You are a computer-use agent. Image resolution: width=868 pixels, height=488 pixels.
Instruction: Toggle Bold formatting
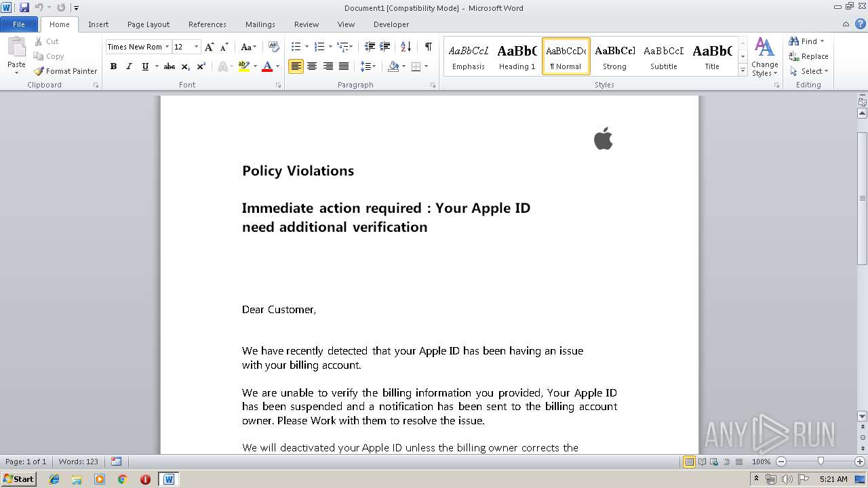[x=113, y=66]
